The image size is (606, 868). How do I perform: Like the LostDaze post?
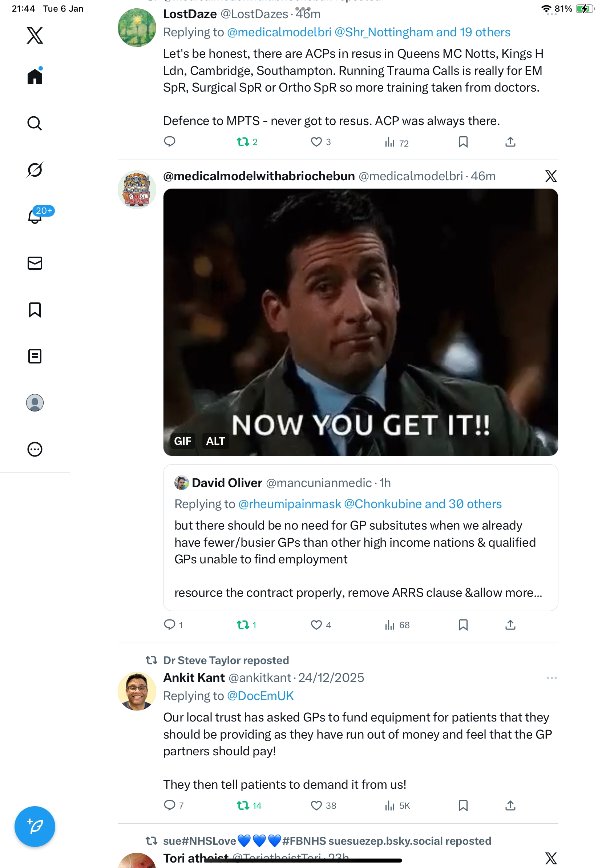point(316,142)
